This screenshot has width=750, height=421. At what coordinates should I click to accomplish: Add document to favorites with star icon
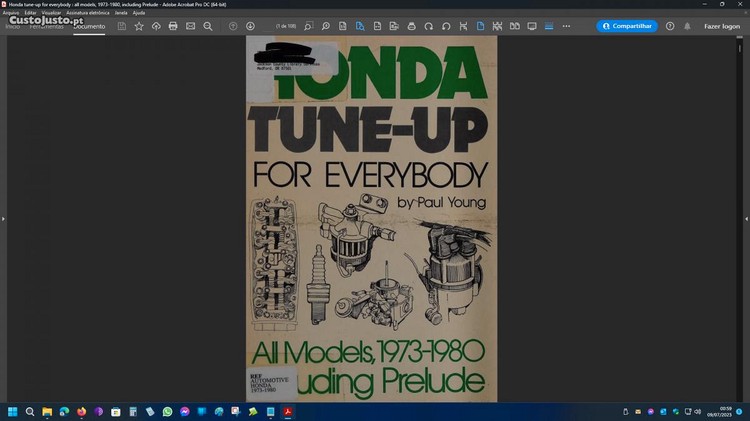coord(139,26)
